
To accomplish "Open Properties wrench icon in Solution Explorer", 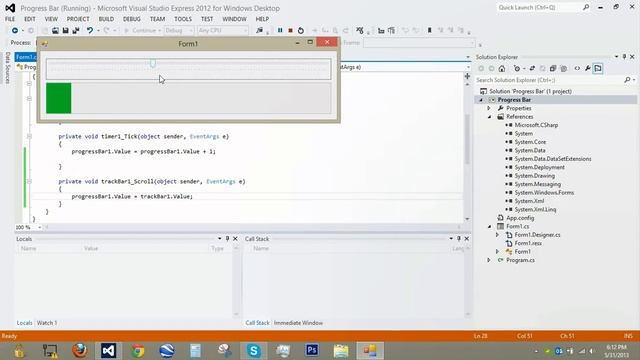I will click(x=588, y=69).
